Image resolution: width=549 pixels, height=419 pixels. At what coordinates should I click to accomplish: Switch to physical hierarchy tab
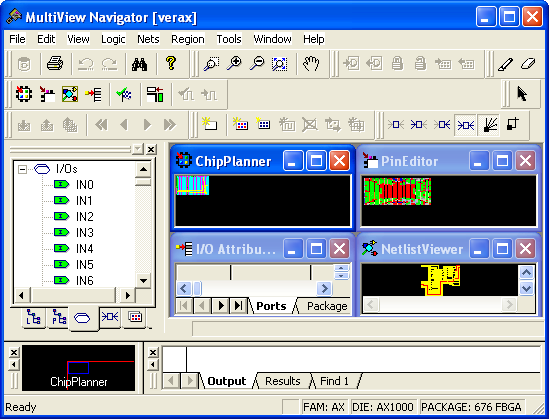(x=58, y=317)
